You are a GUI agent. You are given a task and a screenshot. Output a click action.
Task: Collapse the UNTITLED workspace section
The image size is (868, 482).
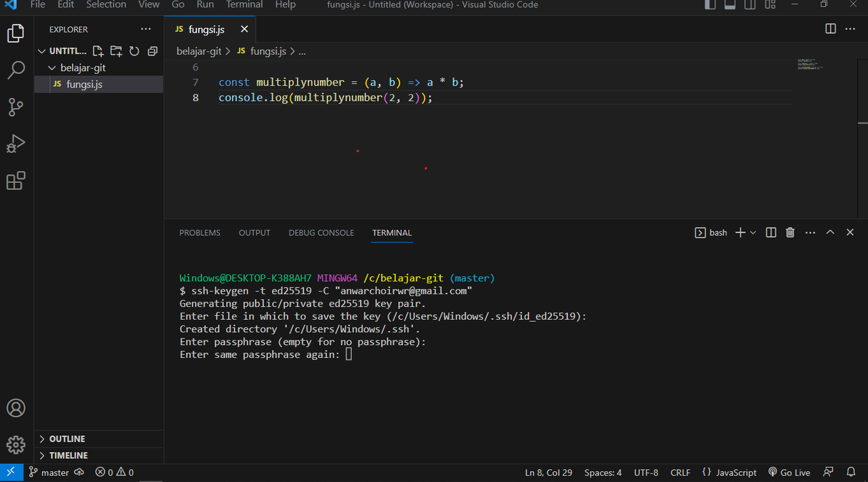(x=62, y=51)
